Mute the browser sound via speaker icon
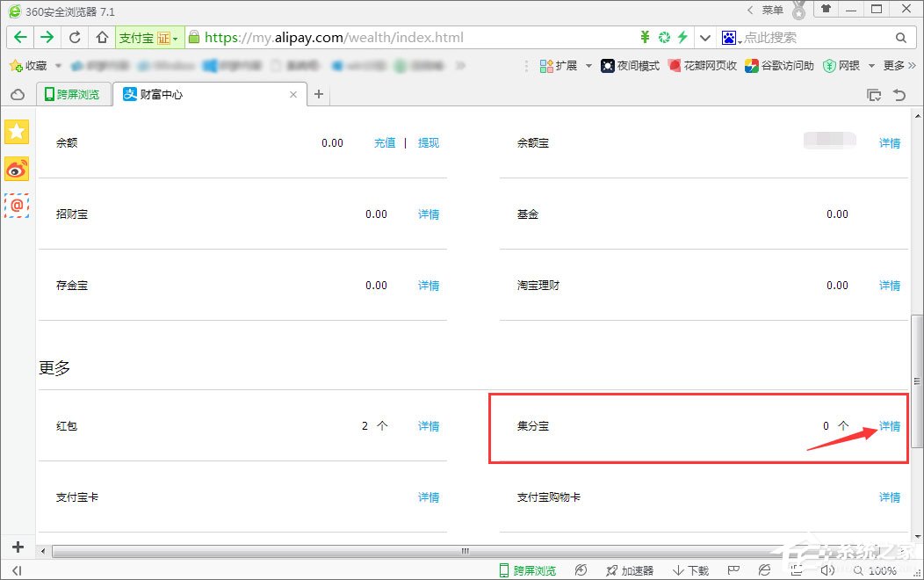Image resolution: width=924 pixels, height=580 pixels. click(827, 569)
